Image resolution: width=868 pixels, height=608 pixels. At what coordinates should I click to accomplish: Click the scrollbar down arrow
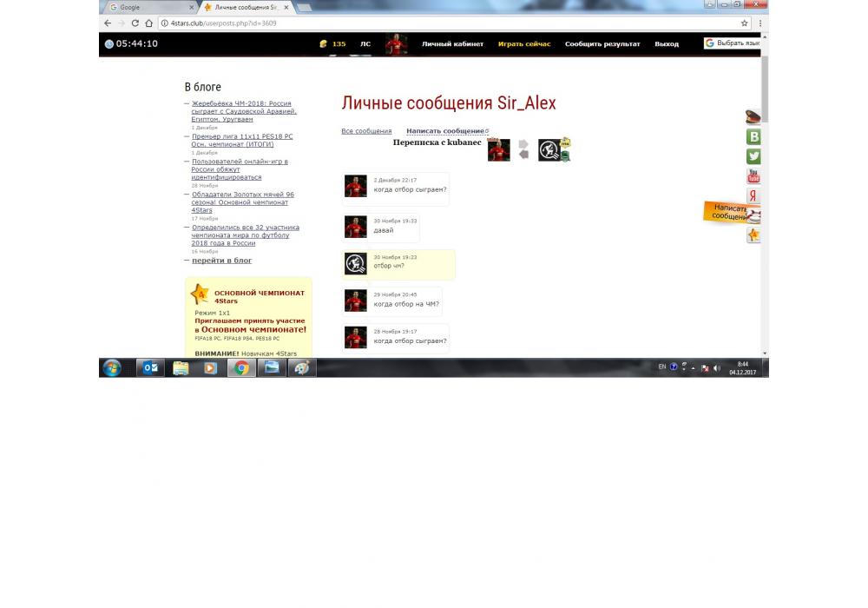[765, 354]
